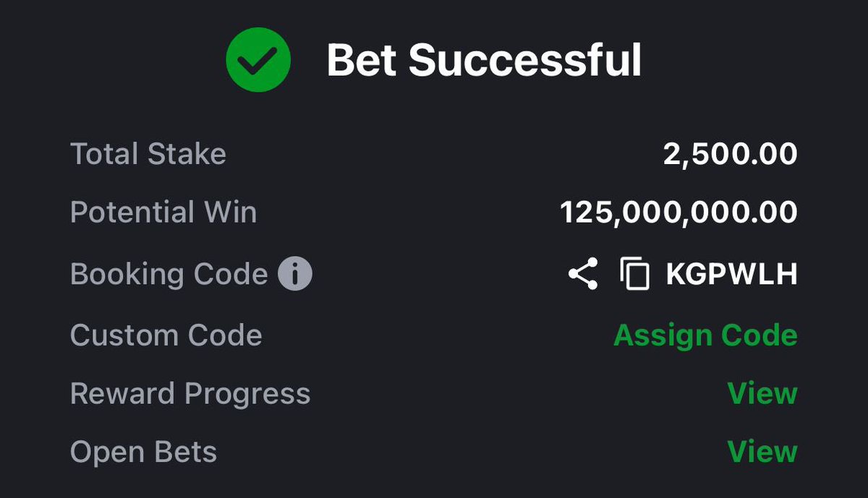
Task: Click the share booking code icon
Action: [x=583, y=274]
